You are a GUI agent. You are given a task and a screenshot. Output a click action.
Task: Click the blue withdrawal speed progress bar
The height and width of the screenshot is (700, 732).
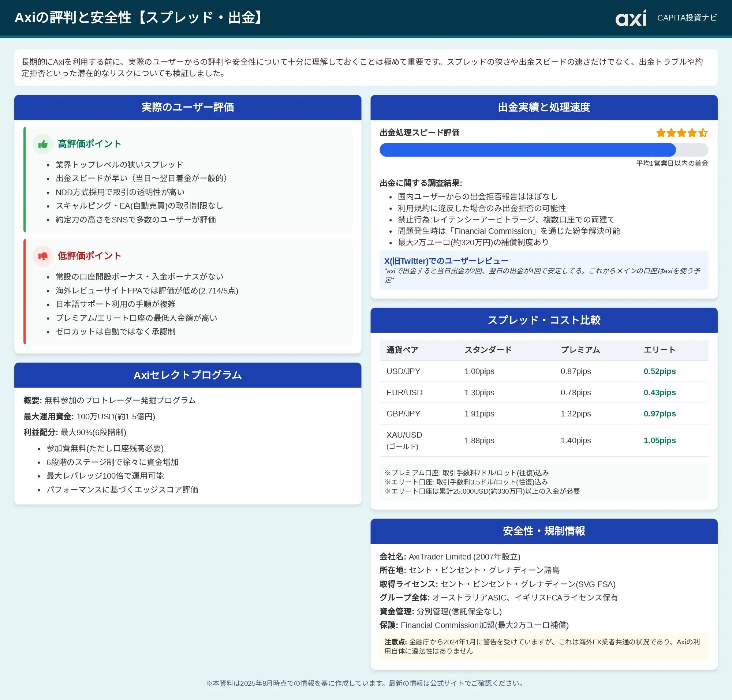[x=544, y=150]
